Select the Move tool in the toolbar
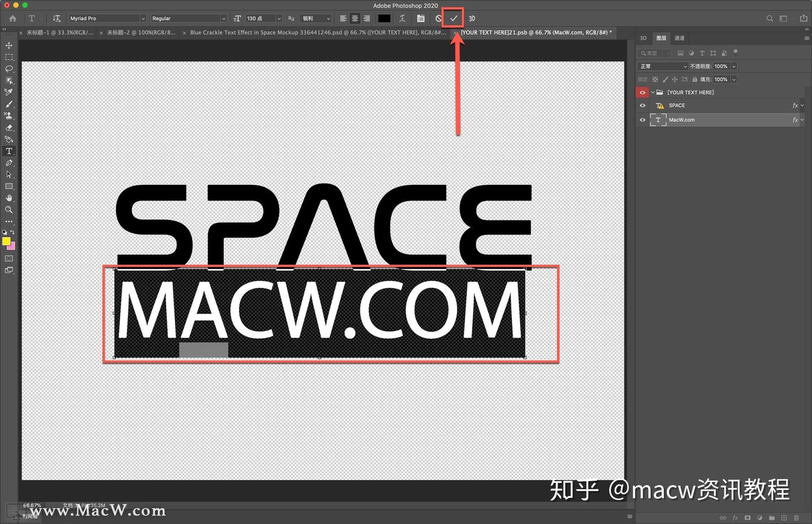Viewport: 812px width, 524px height. (8, 45)
